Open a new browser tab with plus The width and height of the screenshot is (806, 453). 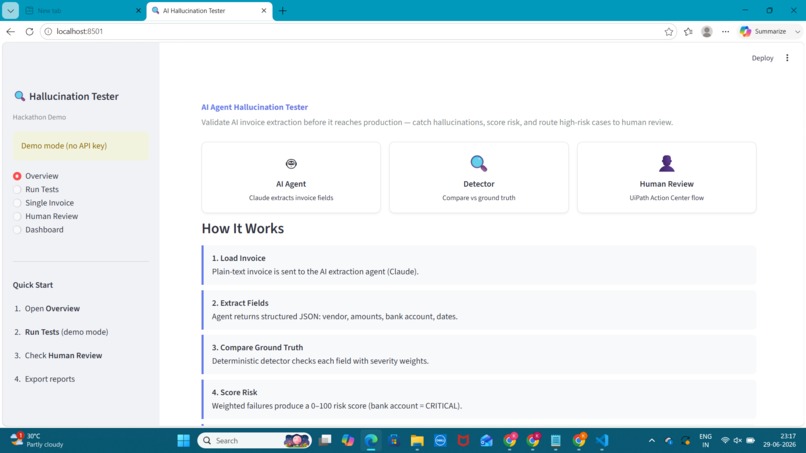coord(283,10)
